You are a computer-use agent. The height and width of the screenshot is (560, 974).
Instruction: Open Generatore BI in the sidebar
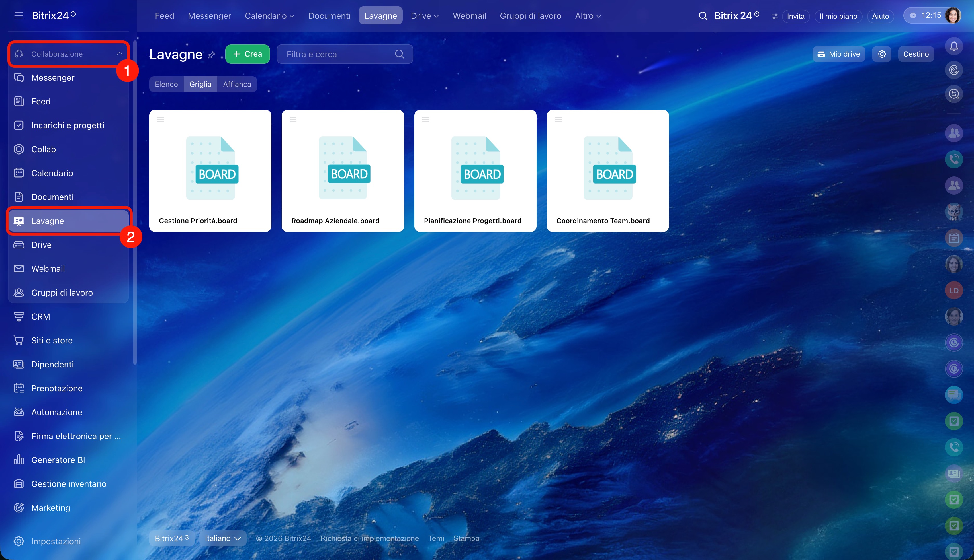pos(69,460)
